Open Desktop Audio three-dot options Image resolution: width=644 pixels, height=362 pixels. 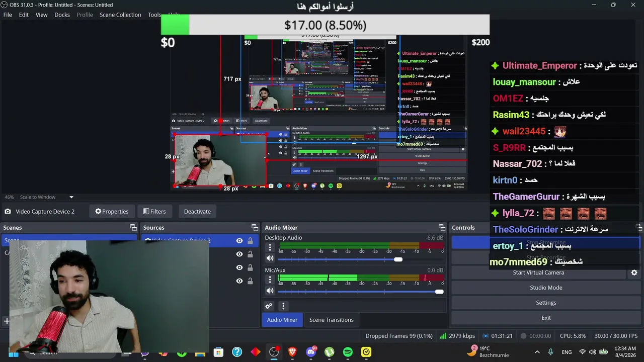(270, 247)
